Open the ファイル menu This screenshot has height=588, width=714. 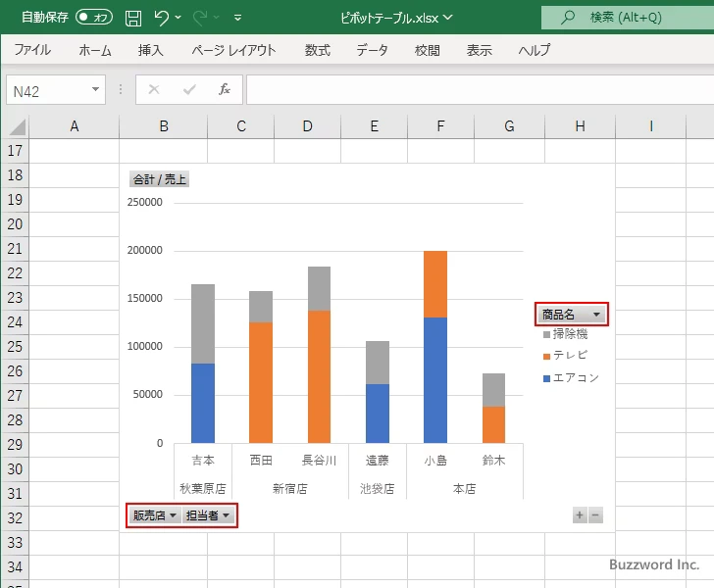click(x=32, y=50)
